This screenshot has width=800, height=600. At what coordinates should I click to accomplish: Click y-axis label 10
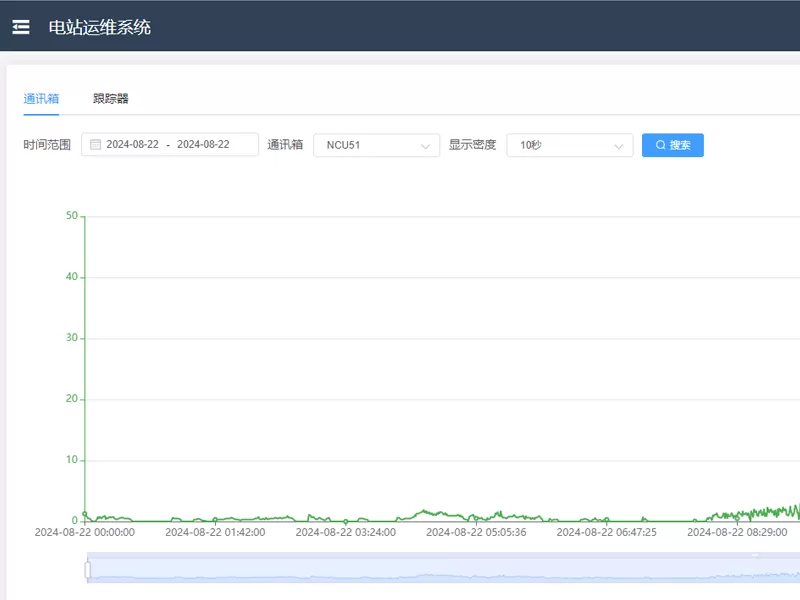coord(72,460)
